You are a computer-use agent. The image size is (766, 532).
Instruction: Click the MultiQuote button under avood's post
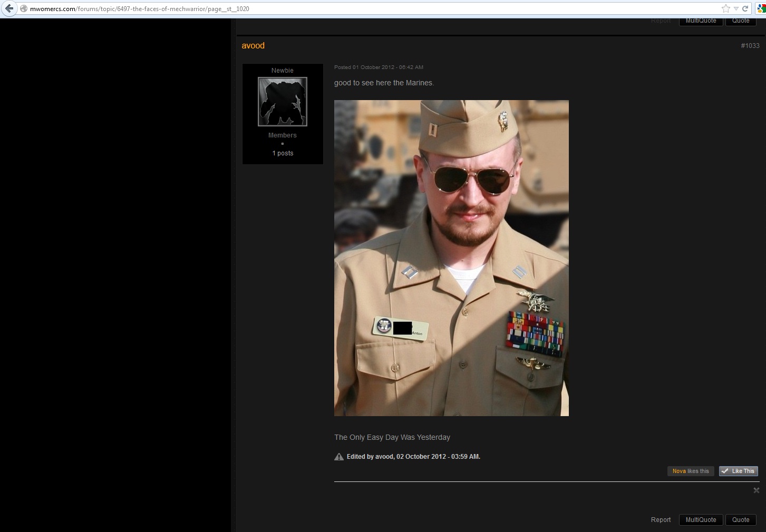[701, 520]
